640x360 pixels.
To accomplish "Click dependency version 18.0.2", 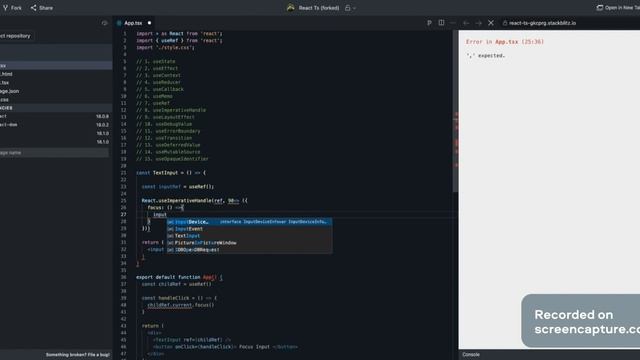I will [x=102, y=125].
